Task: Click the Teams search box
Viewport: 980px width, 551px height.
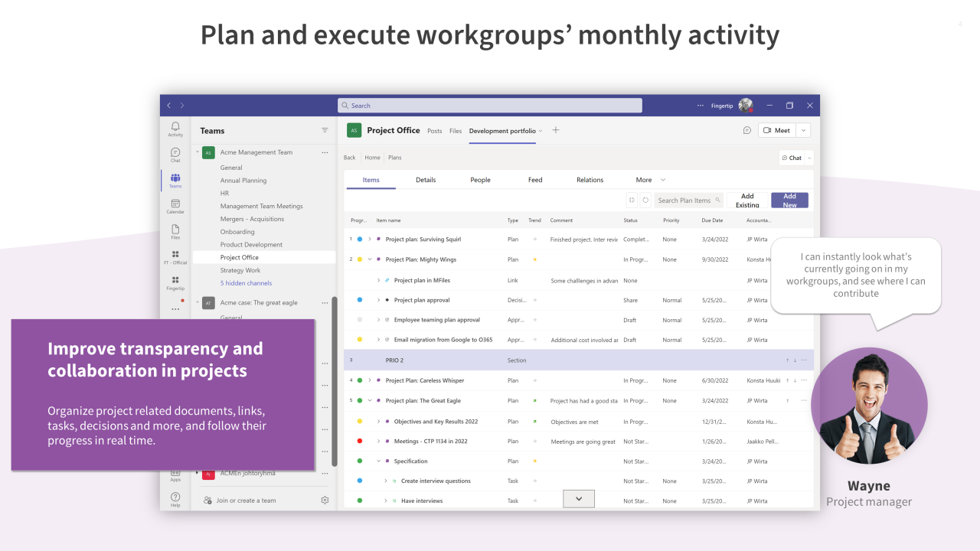Action: tap(490, 106)
